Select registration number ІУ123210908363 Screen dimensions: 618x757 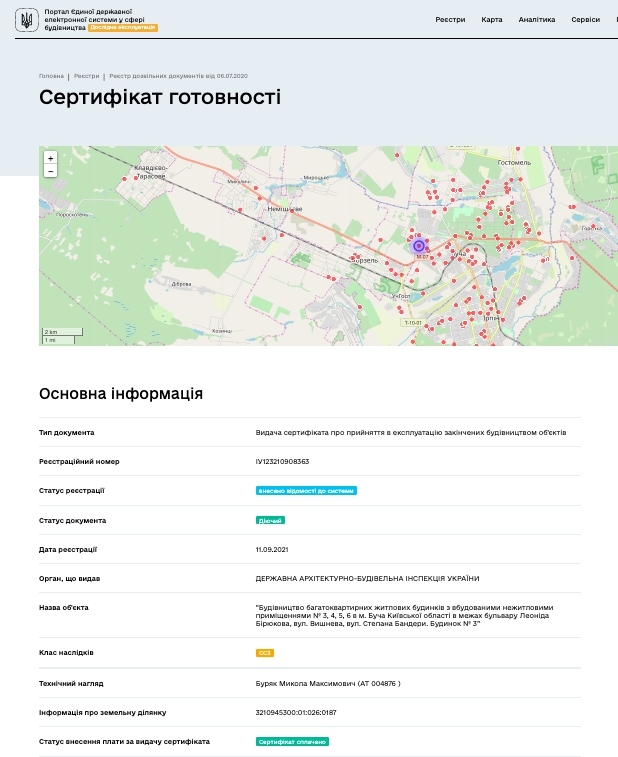(282, 462)
